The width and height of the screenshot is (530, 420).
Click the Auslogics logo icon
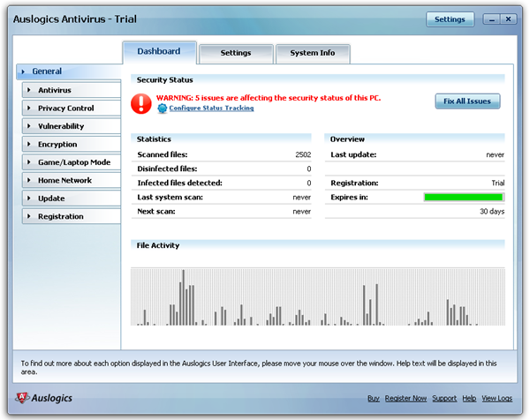[22, 398]
